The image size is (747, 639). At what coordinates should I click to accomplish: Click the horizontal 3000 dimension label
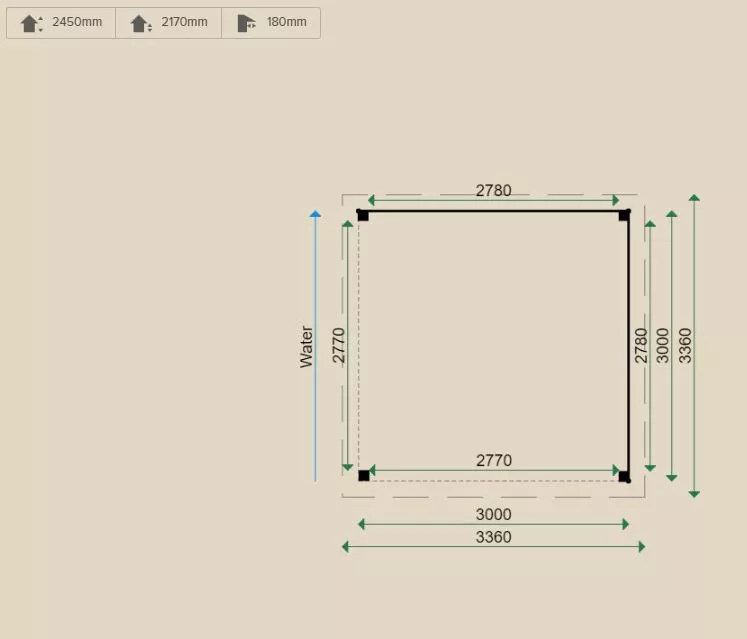tap(493, 514)
